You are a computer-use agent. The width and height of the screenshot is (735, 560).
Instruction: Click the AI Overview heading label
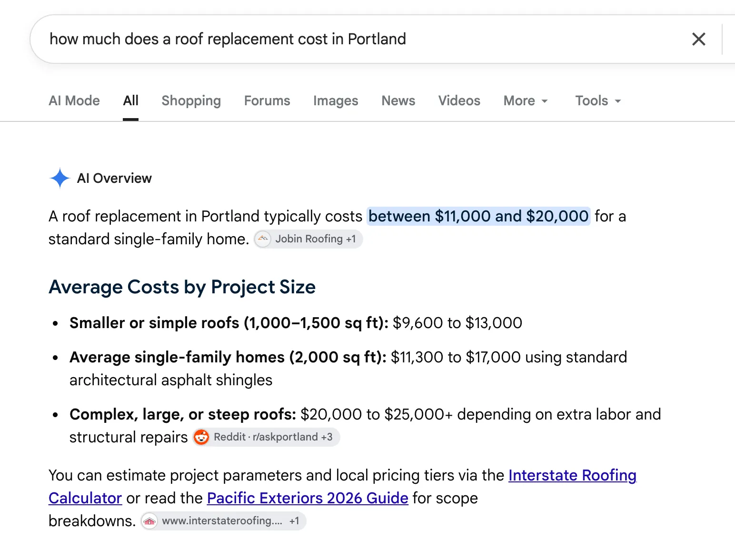tap(114, 178)
